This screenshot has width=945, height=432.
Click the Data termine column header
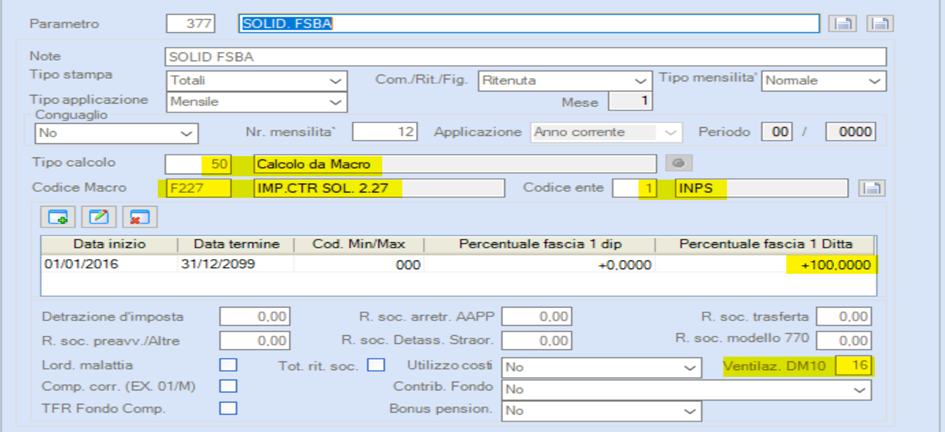tap(236, 244)
